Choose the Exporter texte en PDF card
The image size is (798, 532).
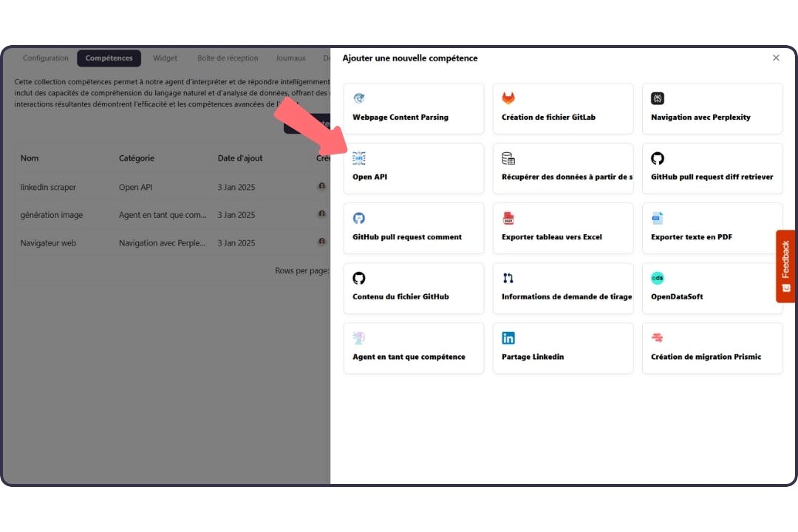[x=712, y=228]
